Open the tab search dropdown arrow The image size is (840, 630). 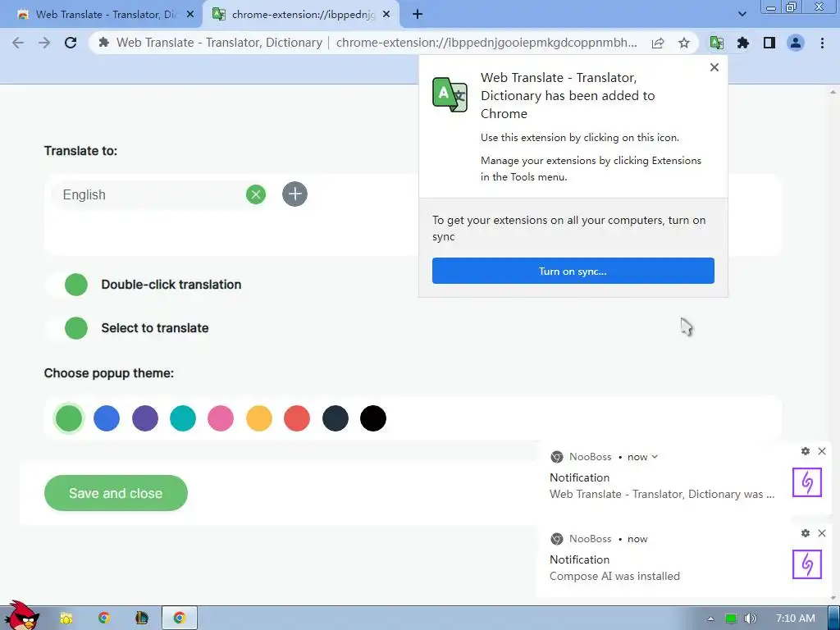click(742, 14)
